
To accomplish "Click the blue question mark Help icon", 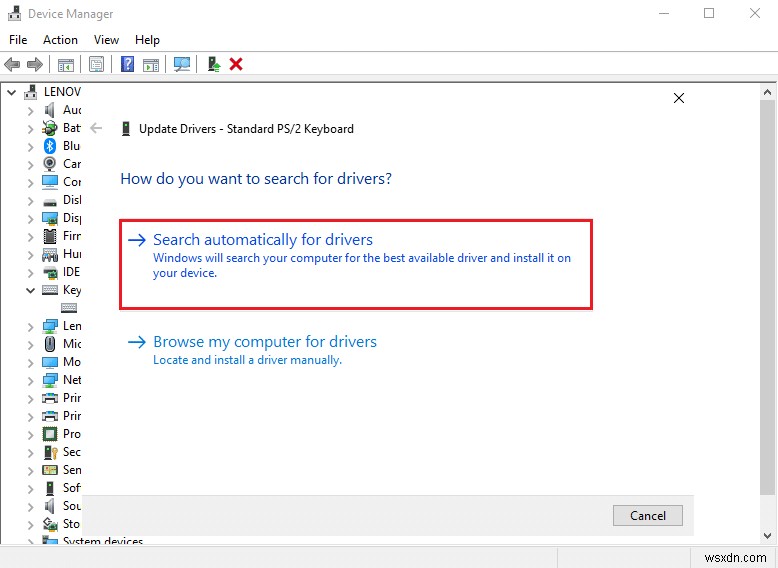I will [128, 64].
